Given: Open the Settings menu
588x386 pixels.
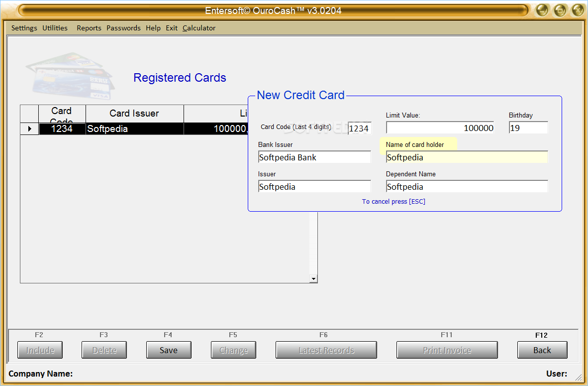Looking at the screenshot, I should [x=24, y=28].
